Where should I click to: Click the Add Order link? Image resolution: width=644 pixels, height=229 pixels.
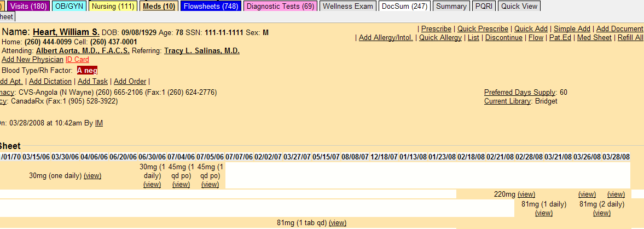click(x=130, y=82)
